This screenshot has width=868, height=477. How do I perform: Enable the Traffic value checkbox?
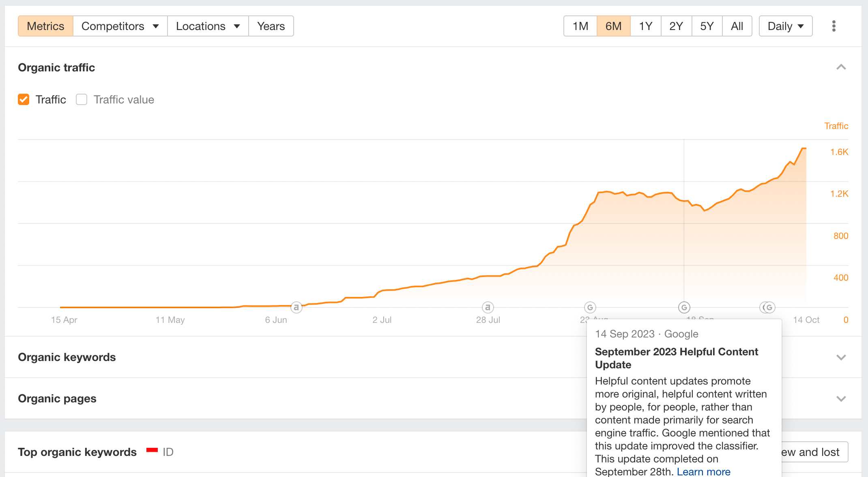(x=82, y=99)
